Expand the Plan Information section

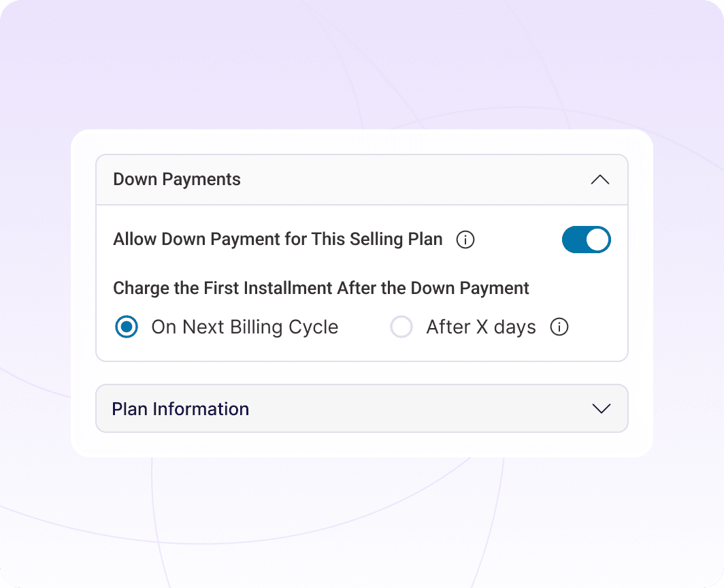(x=362, y=409)
